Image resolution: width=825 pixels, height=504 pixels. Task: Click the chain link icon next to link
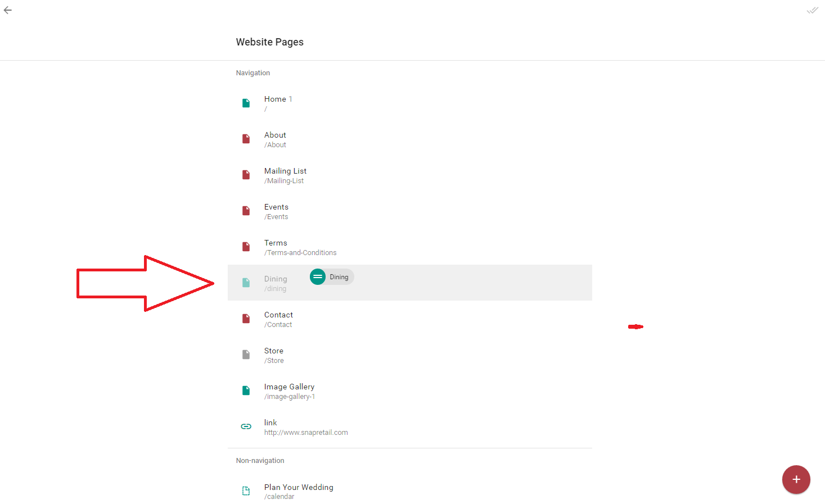[x=246, y=426]
